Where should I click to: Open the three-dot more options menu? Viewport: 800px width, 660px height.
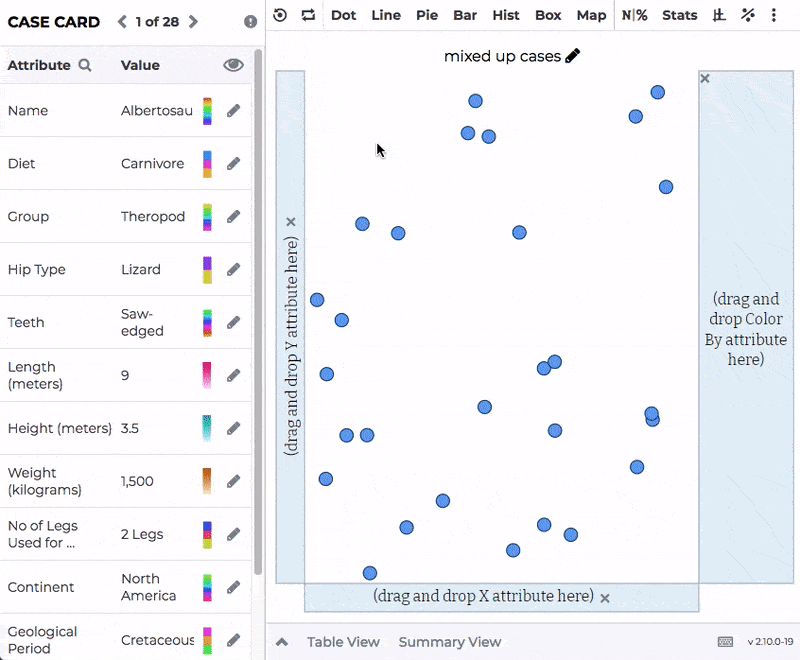point(773,15)
